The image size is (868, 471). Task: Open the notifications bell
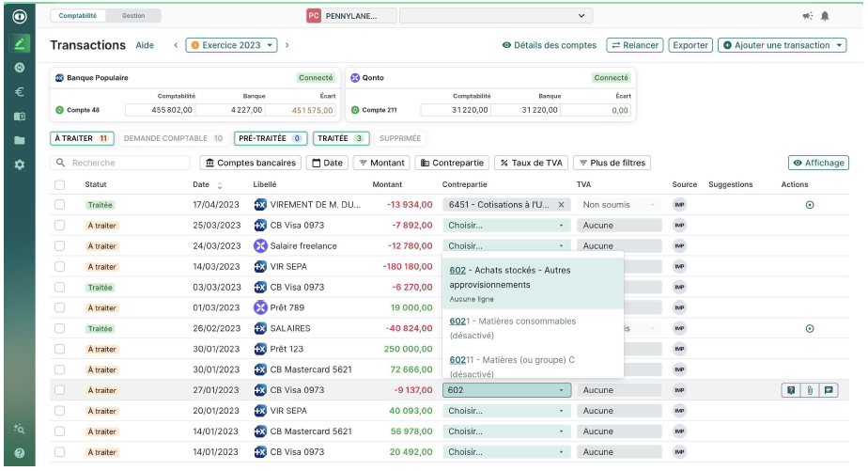coord(825,16)
